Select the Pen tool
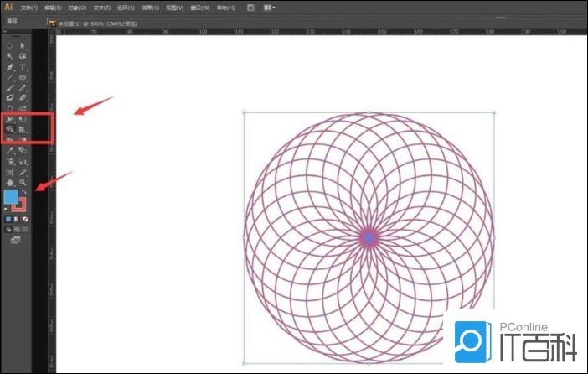Viewport: 588px width, 374px height. pos(9,67)
